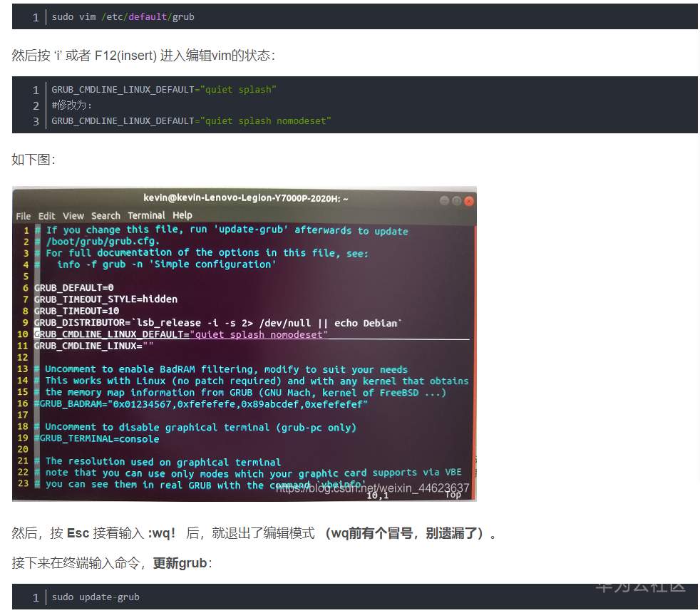Click the bold '更新grub' text
The image size is (700, 613).
pyautogui.click(x=180, y=563)
